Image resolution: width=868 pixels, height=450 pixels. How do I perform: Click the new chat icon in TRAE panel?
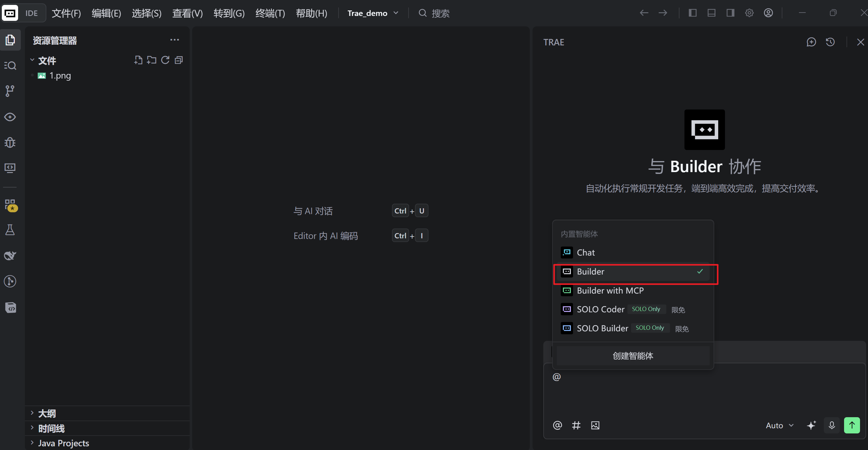(x=811, y=42)
